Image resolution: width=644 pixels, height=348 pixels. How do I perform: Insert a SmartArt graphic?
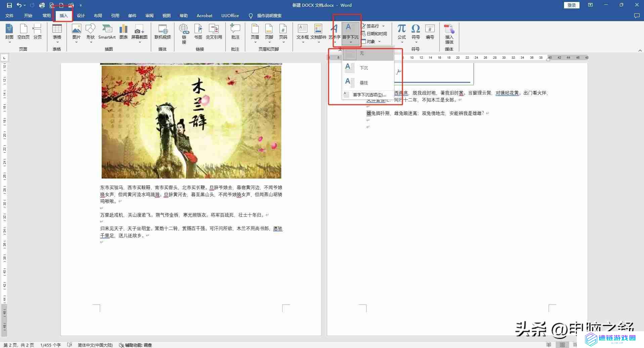pos(107,32)
